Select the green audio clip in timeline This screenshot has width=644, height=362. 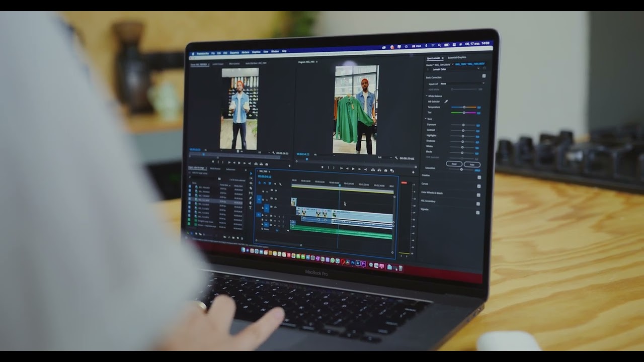pos(342,232)
